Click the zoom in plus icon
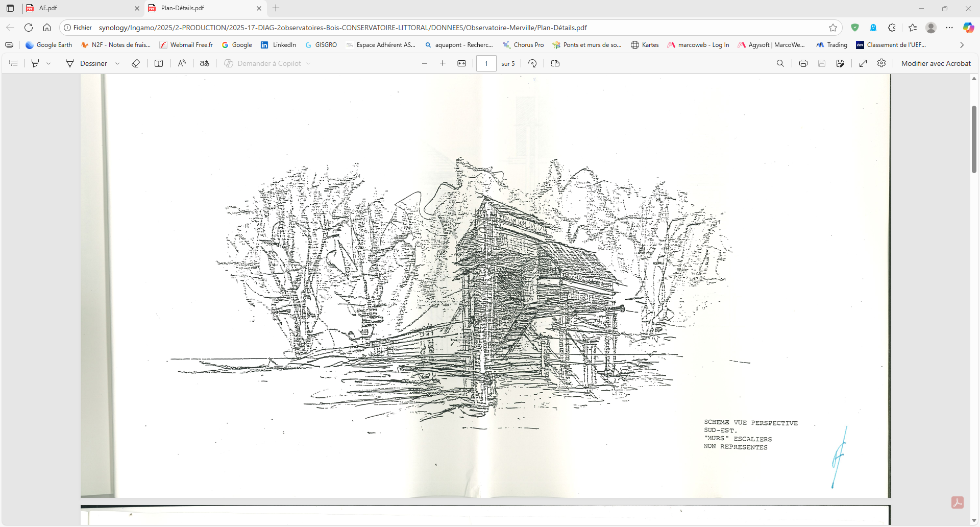The height and width of the screenshot is (527, 980). click(x=443, y=63)
